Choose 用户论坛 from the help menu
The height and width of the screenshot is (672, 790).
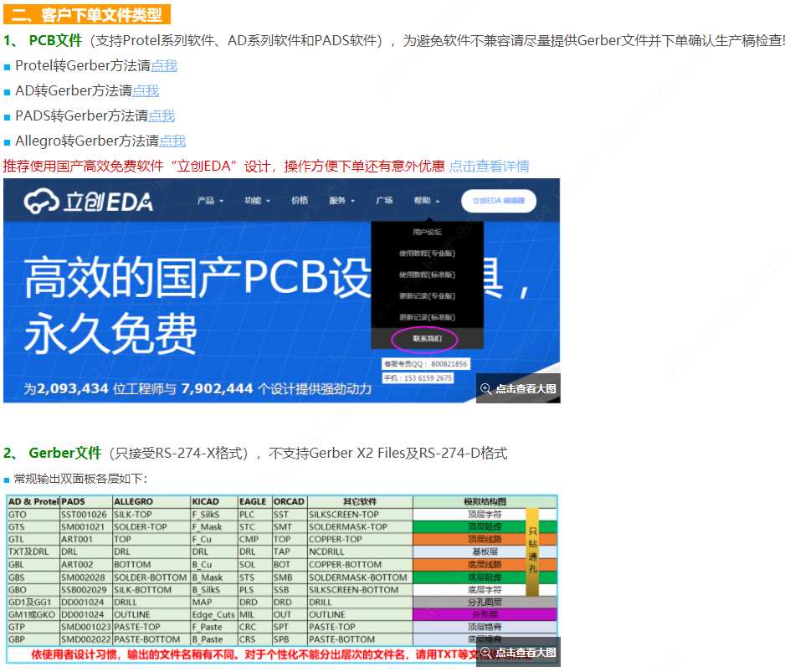(x=427, y=232)
